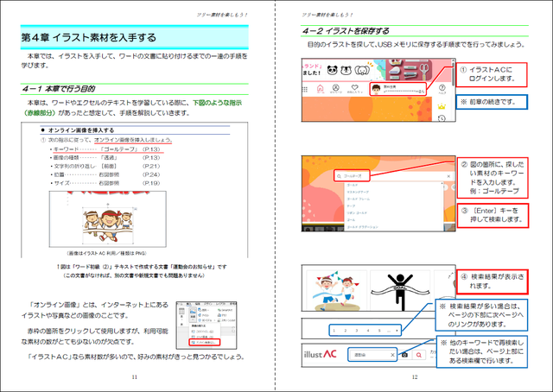
Task: Click the blue note about 再検索
Action: (482, 351)
